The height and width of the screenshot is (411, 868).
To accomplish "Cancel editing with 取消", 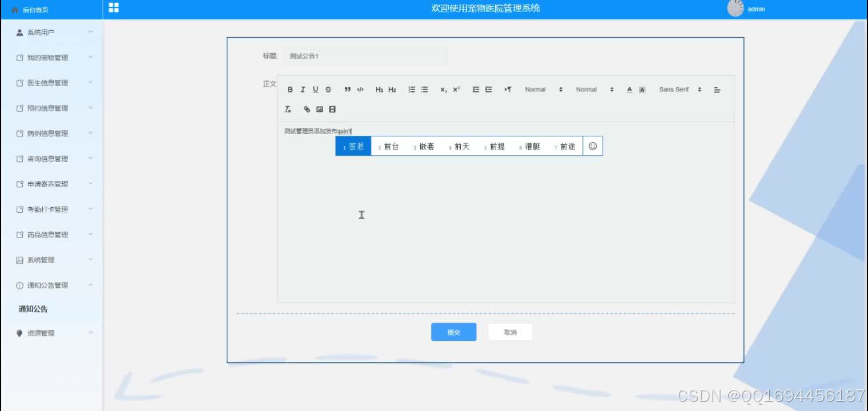I will (x=510, y=332).
